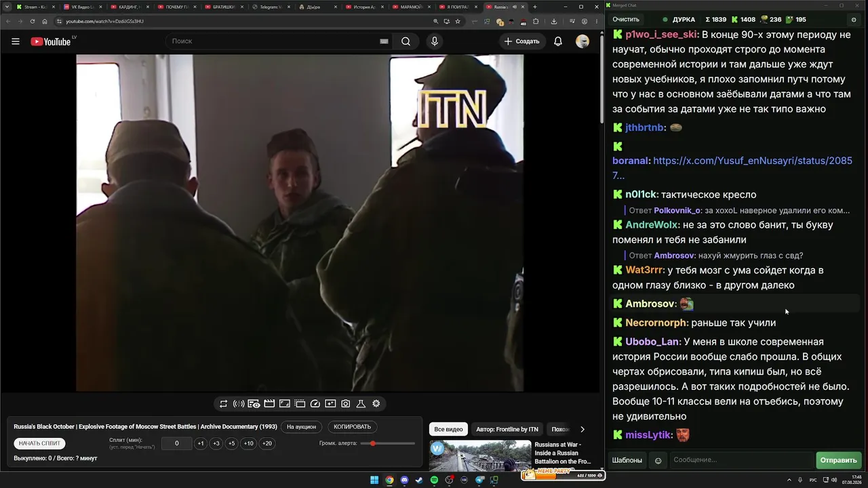The width and height of the screenshot is (868, 488).
Task: Open boranal's x.com link in chat
Action: (732, 168)
